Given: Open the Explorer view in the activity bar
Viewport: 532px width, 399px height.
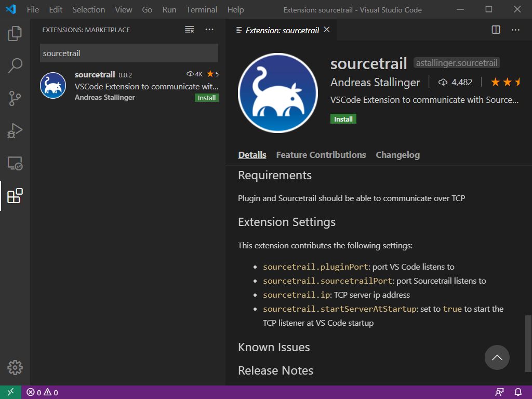Looking at the screenshot, I should (15, 33).
